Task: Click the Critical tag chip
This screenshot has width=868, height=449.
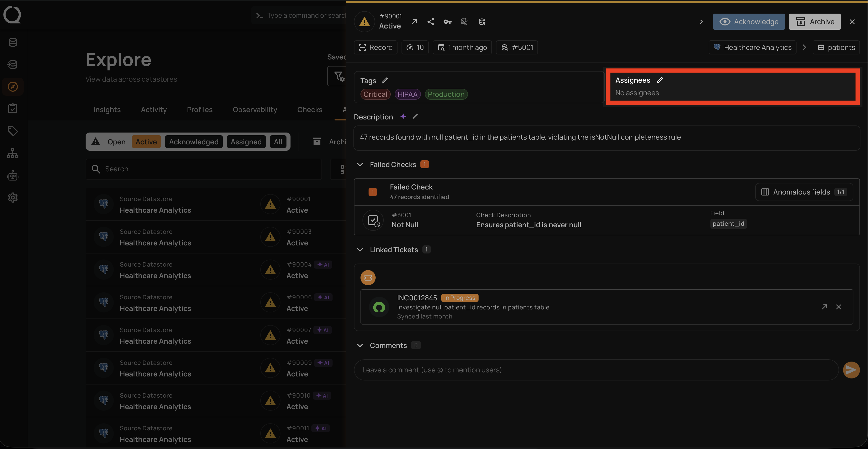Action: 375,94
